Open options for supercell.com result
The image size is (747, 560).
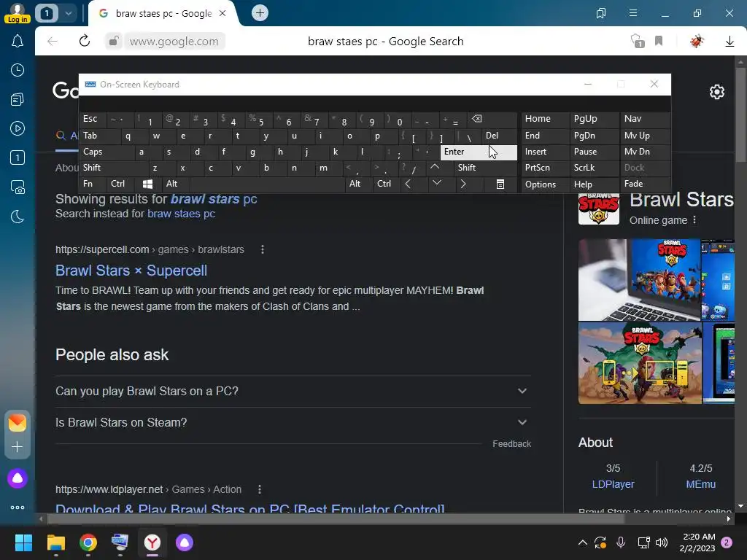click(262, 249)
